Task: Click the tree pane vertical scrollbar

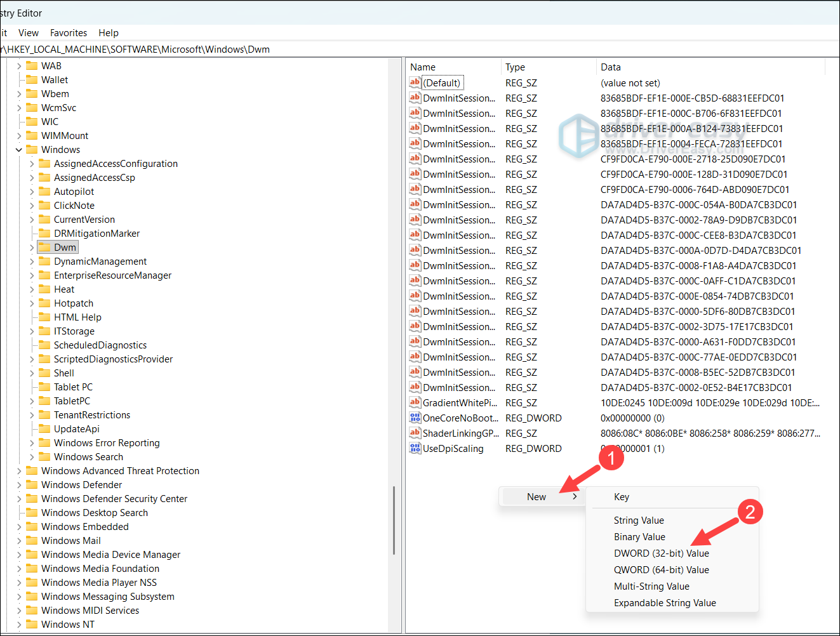Action: click(394, 520)
